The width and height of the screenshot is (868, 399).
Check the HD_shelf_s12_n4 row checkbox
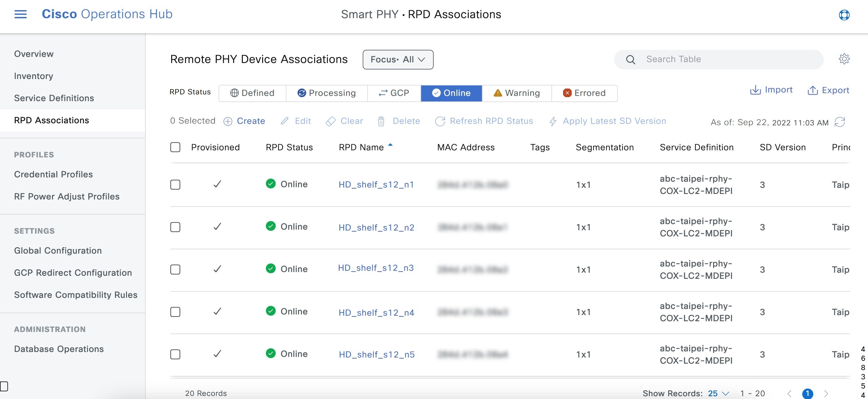pos(175,312)
